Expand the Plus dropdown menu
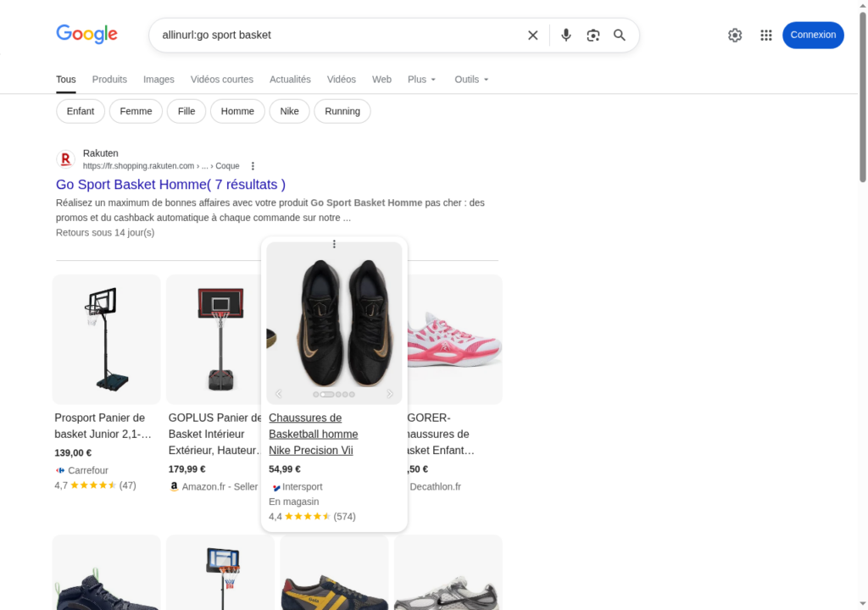This screenshot has height=610, width=868. [421, 80]
